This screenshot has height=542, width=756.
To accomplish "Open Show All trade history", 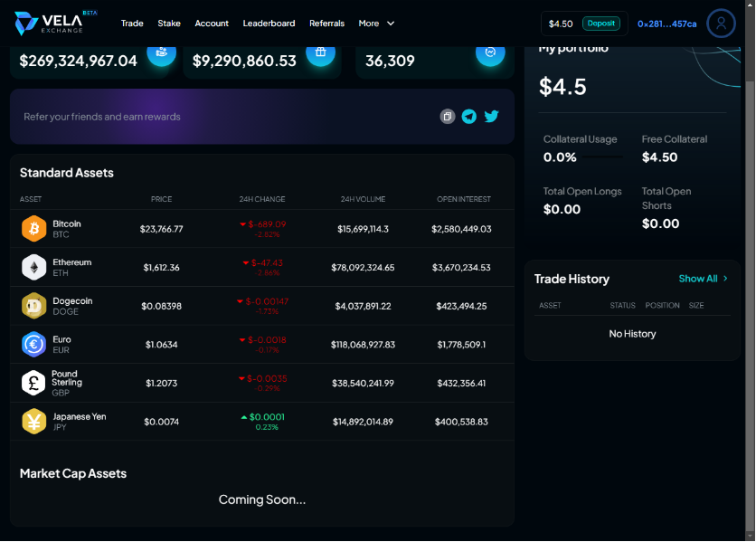I will click(703, 279).
